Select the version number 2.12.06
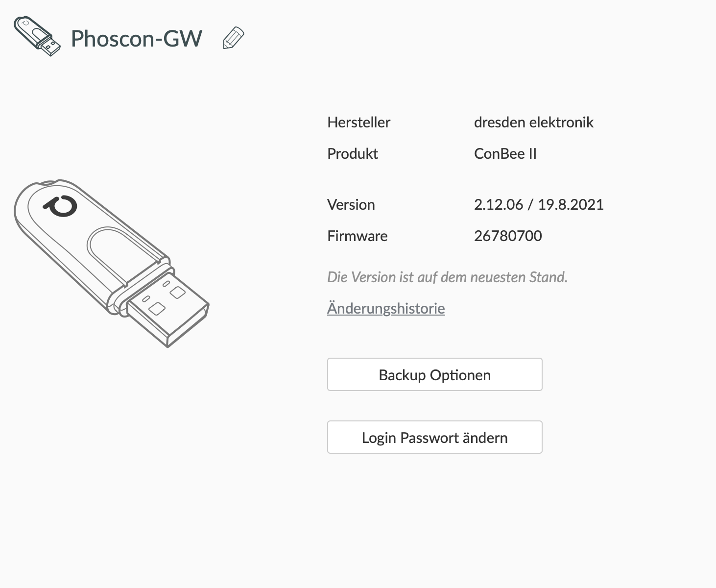The height and width of the screenshot is (588, 716). [x=498, y=204]
